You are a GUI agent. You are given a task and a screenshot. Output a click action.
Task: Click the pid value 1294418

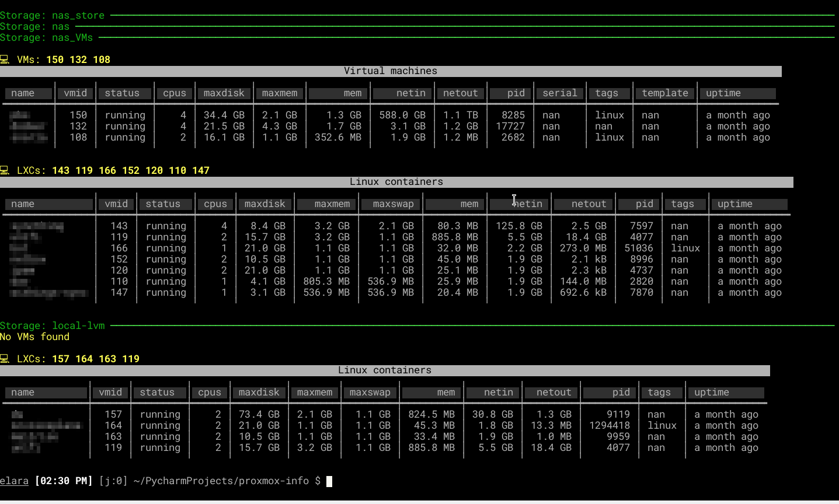pyautogui.click(x=610, y=425)
